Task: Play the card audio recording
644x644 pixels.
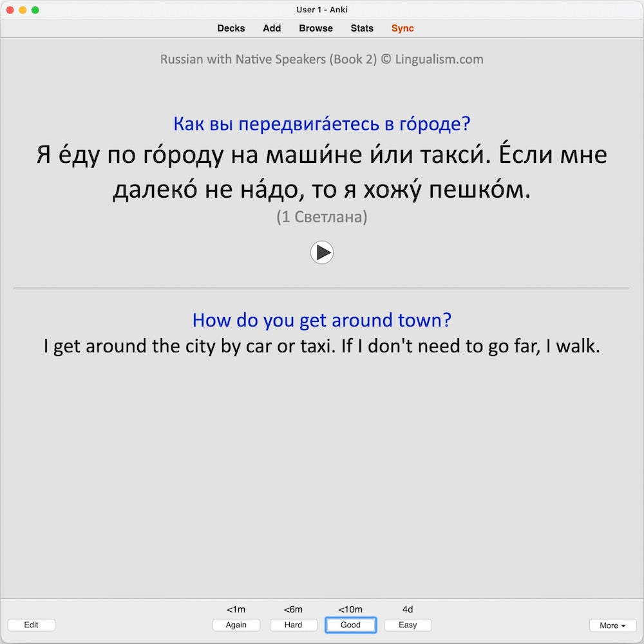Action: click(322, 252)
